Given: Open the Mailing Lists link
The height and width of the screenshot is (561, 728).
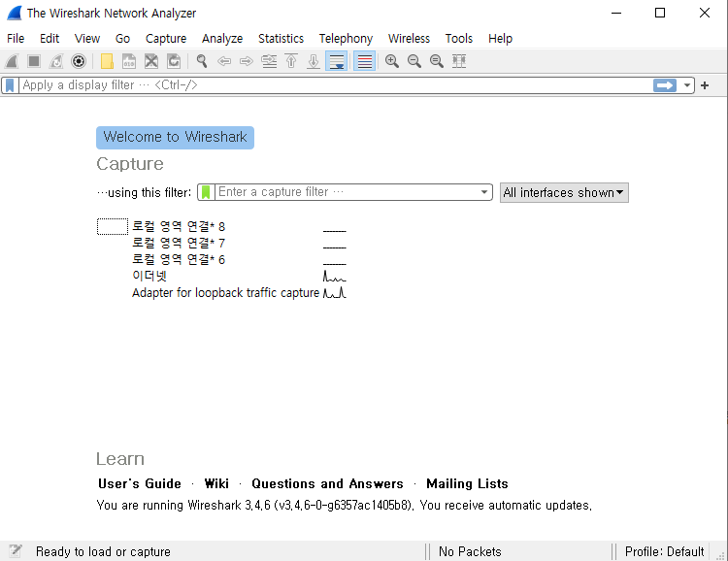Looking at the screenshot, I should (x=467, y=483).
